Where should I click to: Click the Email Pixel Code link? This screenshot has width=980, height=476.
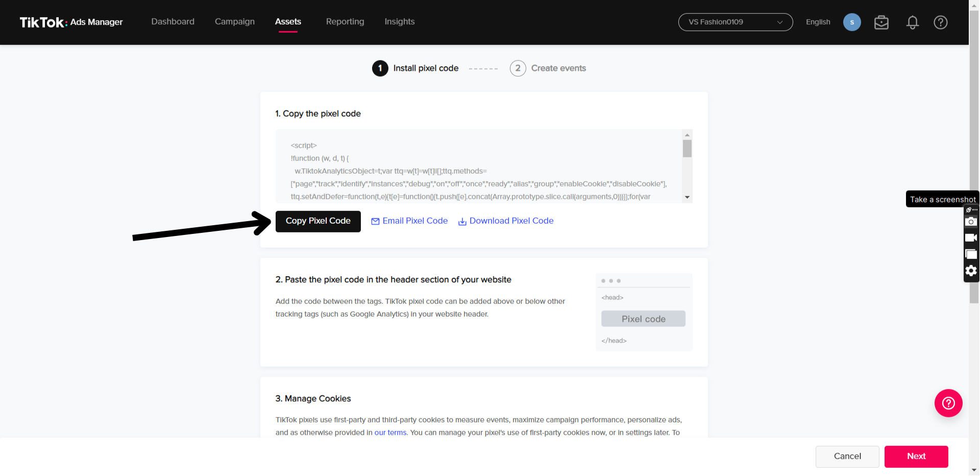click(x=409, y=221)
